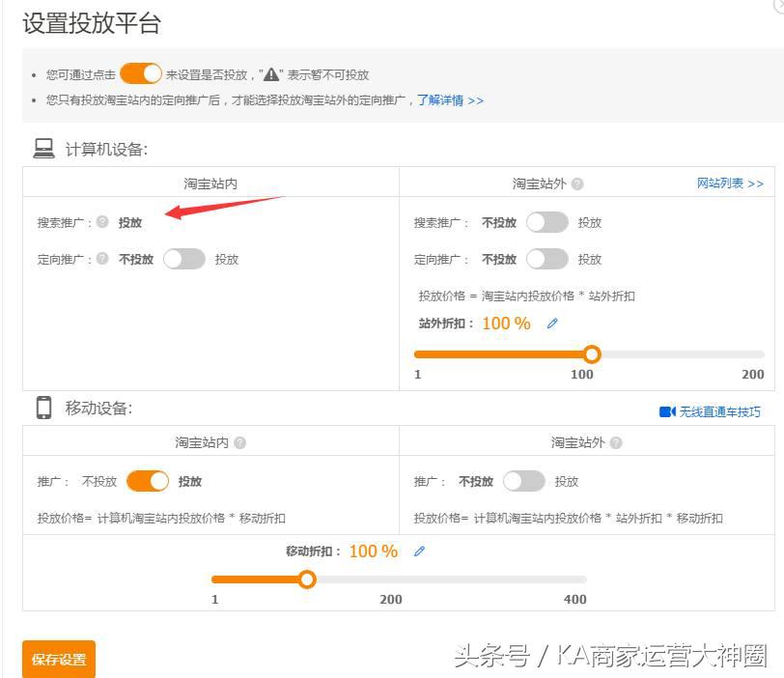Open help icon next to 定向推广 in 淘宝站内

(100, 259)
